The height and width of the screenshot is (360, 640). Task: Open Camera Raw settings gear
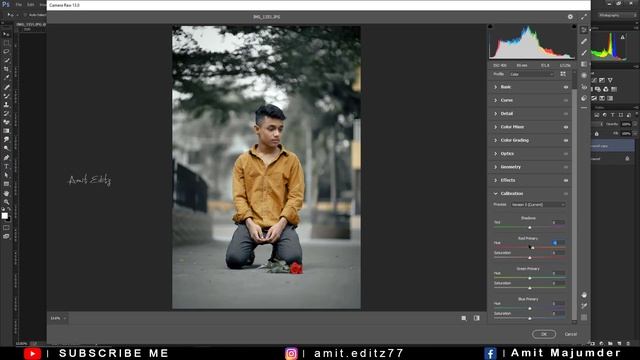(x=570, y=17)
